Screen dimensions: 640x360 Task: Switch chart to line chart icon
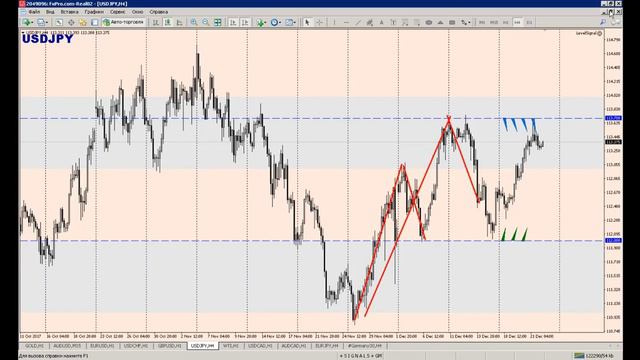(179, 22)
